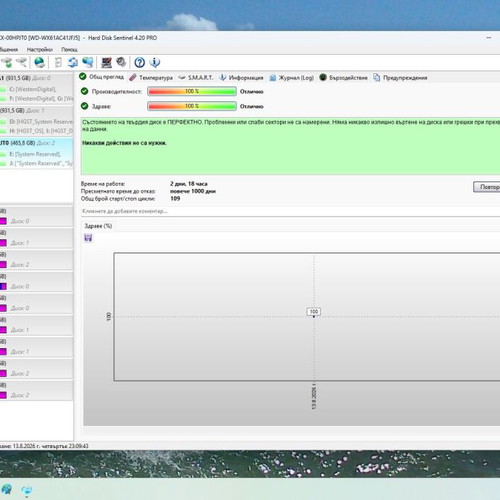This screenshot has height=500, width=500.
Task: Click the blue refresh arrows toolbar icon
Action: click(73, 62)
